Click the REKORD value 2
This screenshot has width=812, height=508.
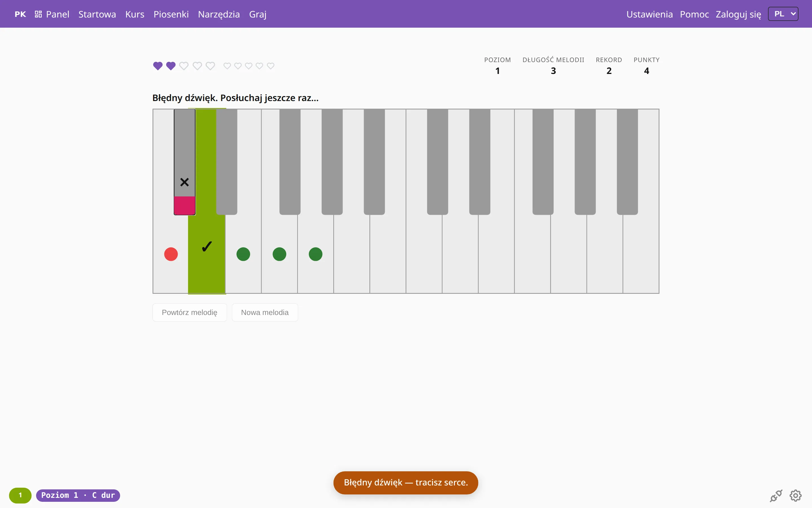pyautogui.click(x=609, y=71)
